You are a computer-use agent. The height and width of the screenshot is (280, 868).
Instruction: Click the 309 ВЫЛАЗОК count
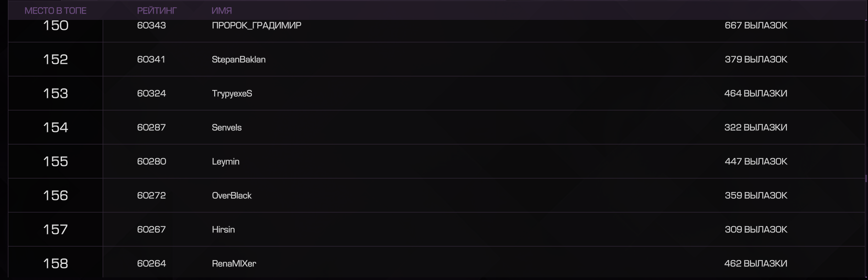pyautogui.click(x=756, y=229)
